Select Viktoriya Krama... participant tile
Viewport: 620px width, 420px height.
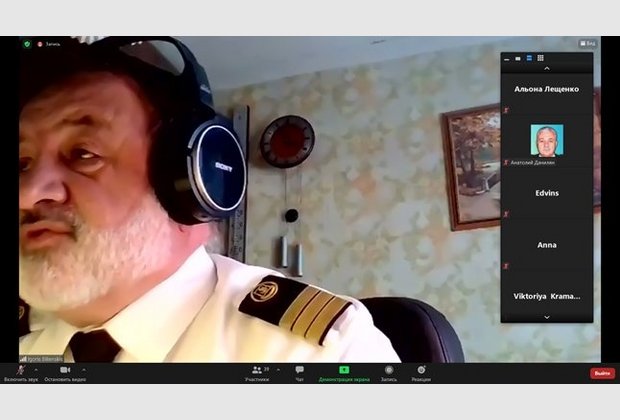(547, 296)
